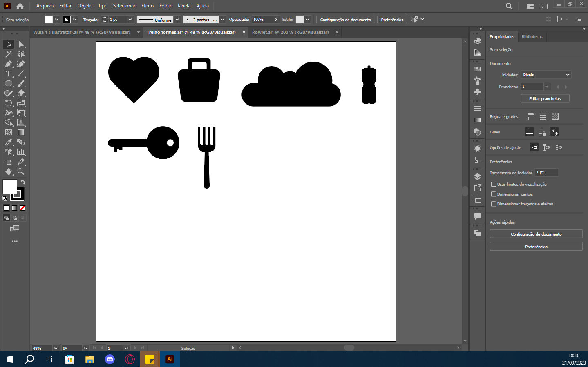Viewport: 588px width, 367px height.
Task: Choose the Magic Wand tool
Action: pos(9,54)
